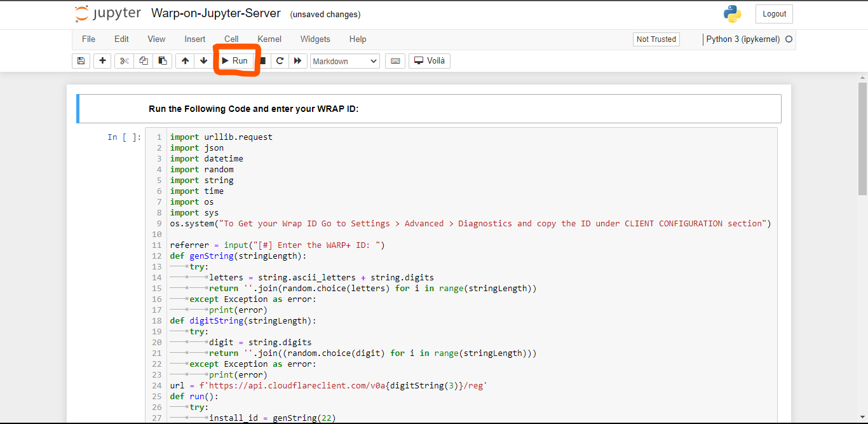This screenshot has height=424, width=868.
Task: Open the View menu
Action: (x=156, y=39)
